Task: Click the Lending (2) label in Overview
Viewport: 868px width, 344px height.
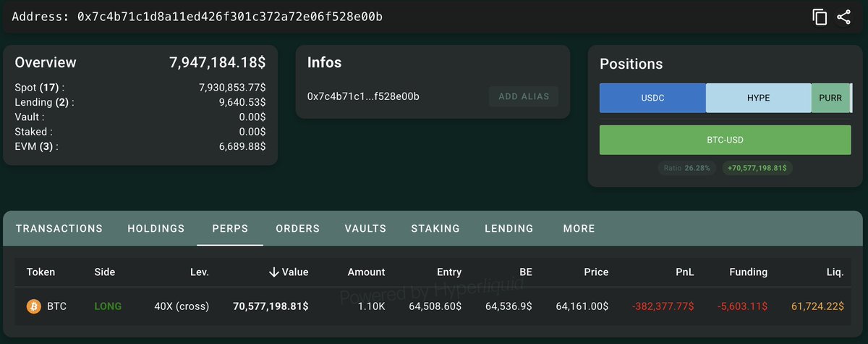Action: [x=44, y=102]
